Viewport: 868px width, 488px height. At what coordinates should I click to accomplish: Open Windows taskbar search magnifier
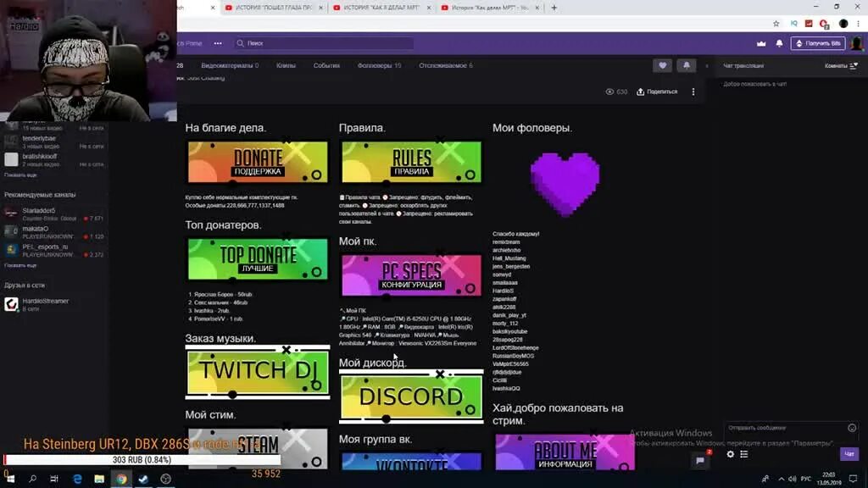point(32,479)
